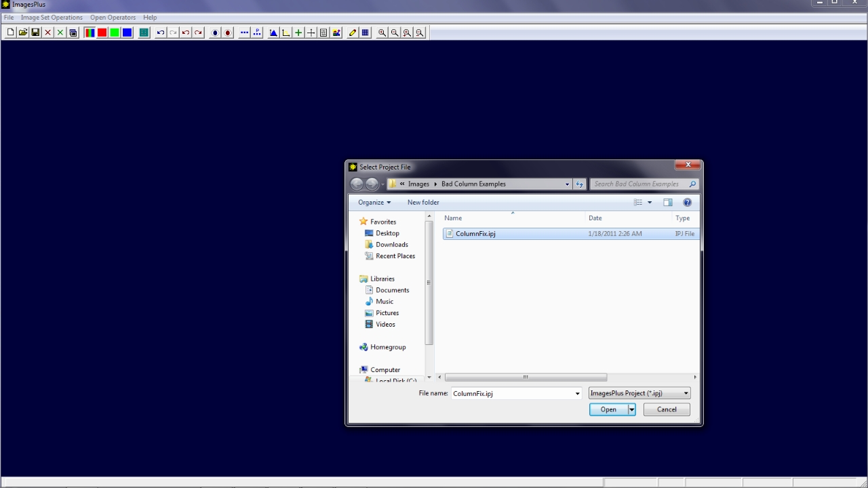Click Open to load ColumnFix.ipj
868x488 pixels.
(x=608, y=409)
